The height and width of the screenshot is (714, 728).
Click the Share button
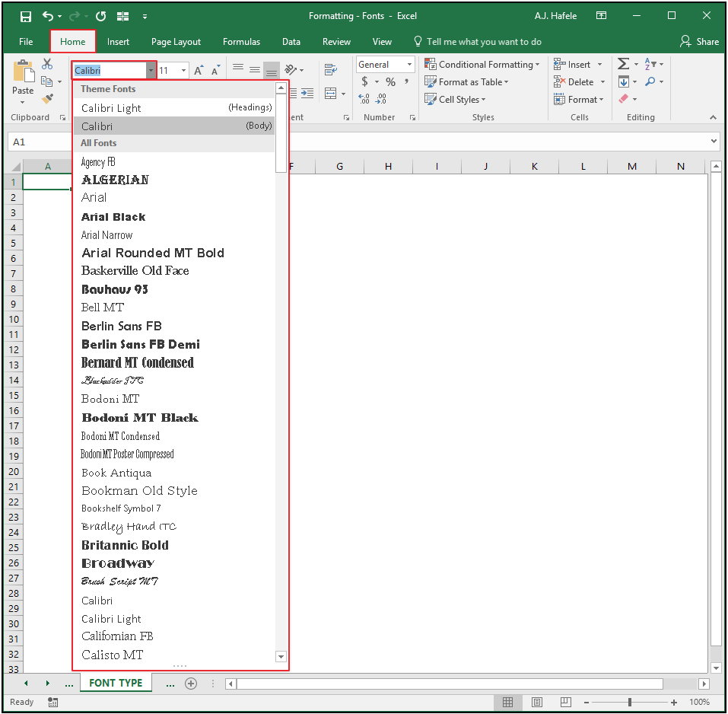(699, 42)
